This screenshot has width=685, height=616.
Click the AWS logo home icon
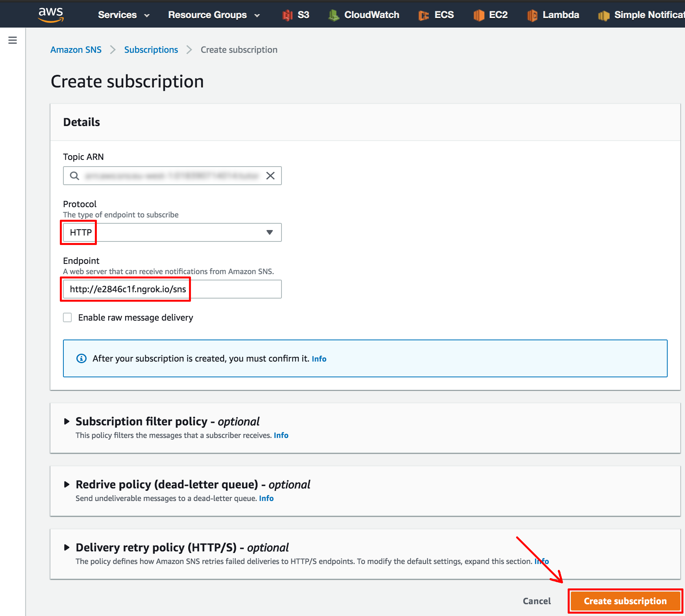click(x=51, y=15)
